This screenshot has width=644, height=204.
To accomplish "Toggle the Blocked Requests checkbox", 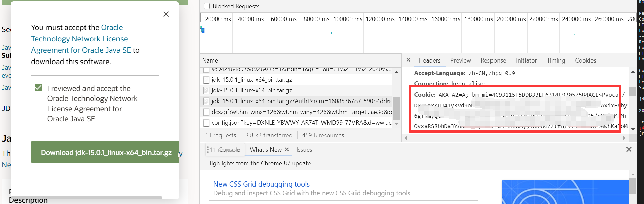I will coord(207,6).
